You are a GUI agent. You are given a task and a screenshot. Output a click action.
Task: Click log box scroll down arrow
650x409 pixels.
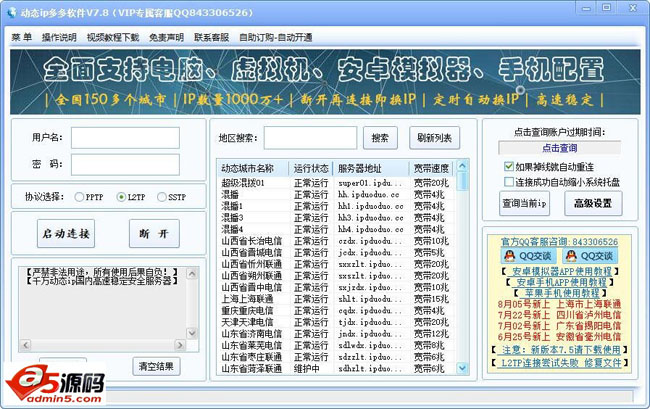tap(192, 332)
